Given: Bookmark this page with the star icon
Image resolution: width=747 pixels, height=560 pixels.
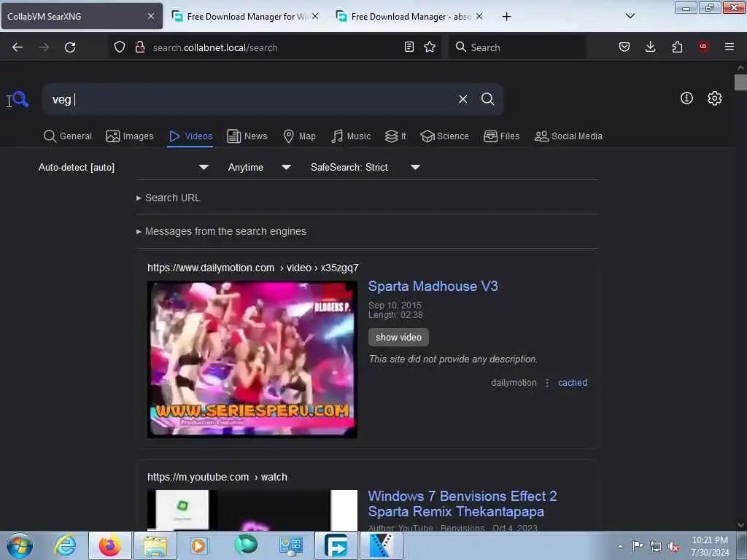Looking at the screenshot, I should pyautogui.click(x=430, y=47).
